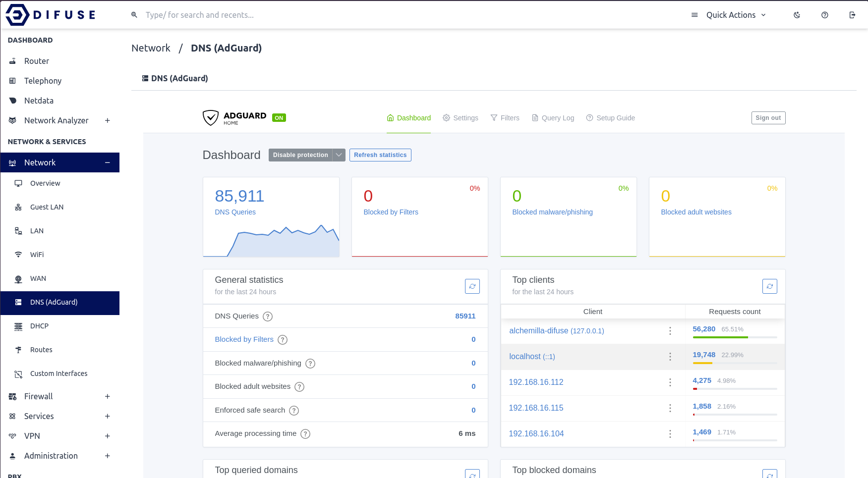This screenshot has width=868, height=478.
Task: Collapse the Network section minus icon
Action: point(108,162)
